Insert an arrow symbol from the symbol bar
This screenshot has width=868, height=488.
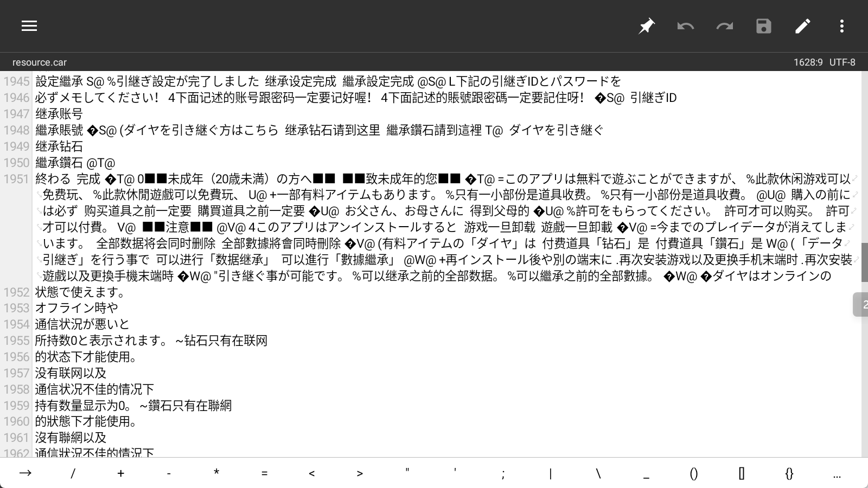25,473
